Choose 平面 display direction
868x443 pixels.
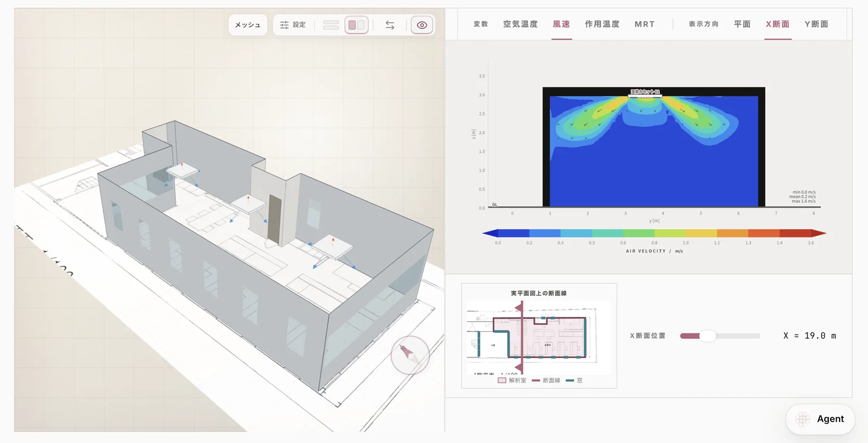click(x=742, y=24)
